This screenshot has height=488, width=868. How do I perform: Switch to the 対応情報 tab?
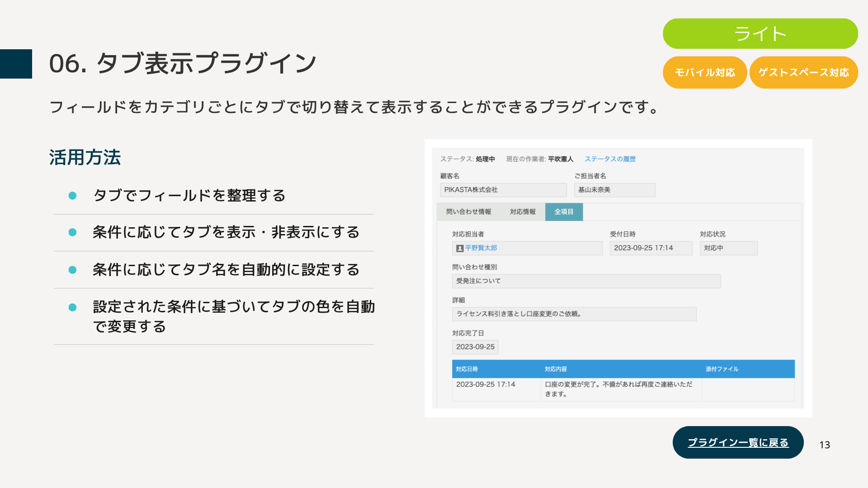523,212
